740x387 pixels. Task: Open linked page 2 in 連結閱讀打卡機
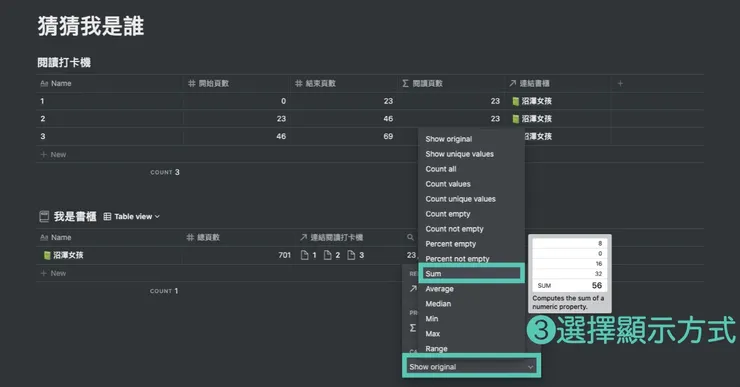(x=332, y=255)
